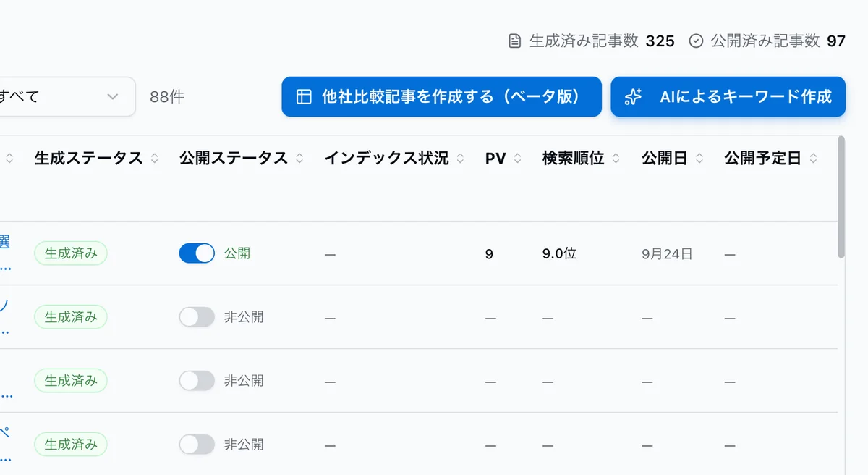Viewport: 868px width, 475px height.
Task: Click 他社比較記事を作成する（ベータ版）button
Action: pyautogui.click(x=441, y=96)
